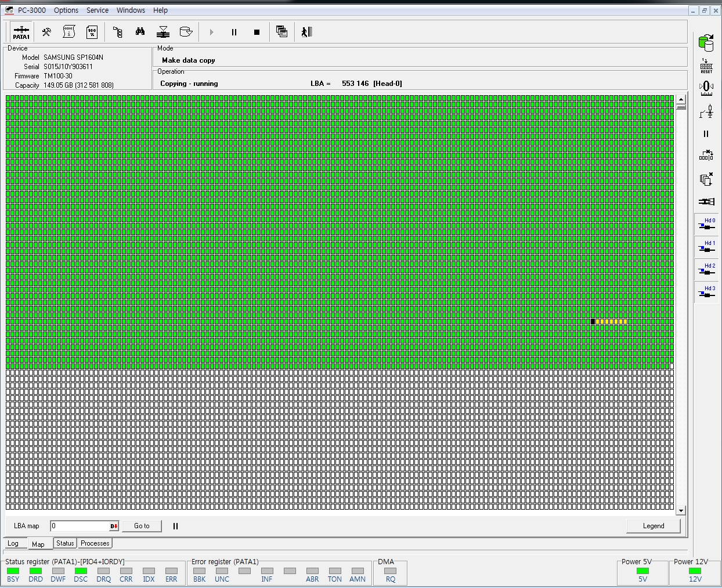Click the Go to button
This screenshot has height=588, width=722.
click(x=142, y=526)
